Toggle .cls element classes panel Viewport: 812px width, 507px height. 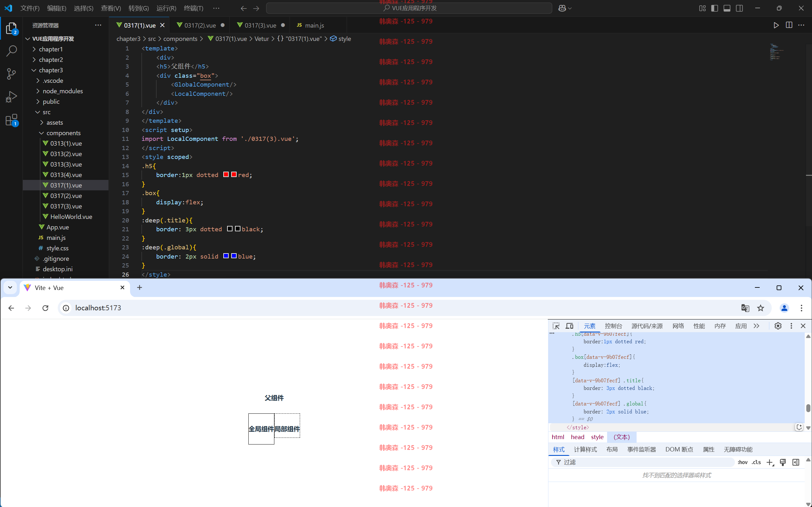coord(756,462)
